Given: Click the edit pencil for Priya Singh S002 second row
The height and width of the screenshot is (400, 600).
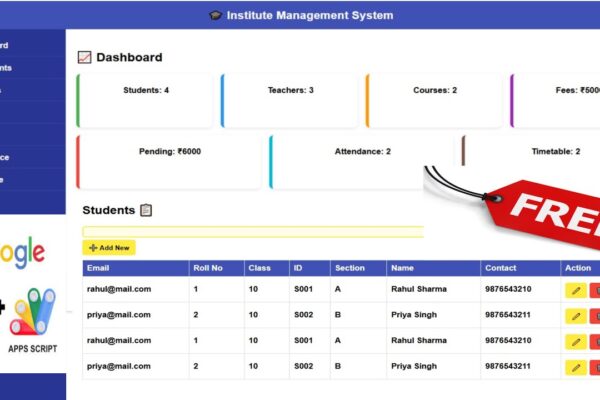Looking at the screenshot, I should click(576, 317).
